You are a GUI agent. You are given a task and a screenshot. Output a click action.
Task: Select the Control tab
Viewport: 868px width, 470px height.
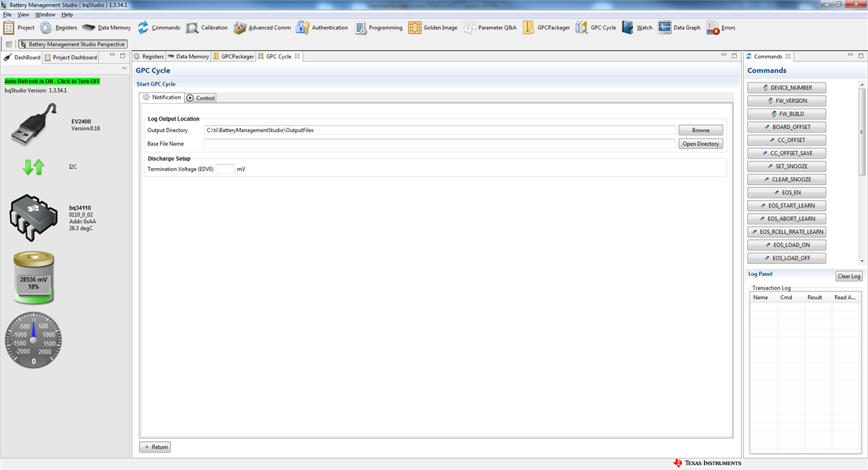[201, 98]
